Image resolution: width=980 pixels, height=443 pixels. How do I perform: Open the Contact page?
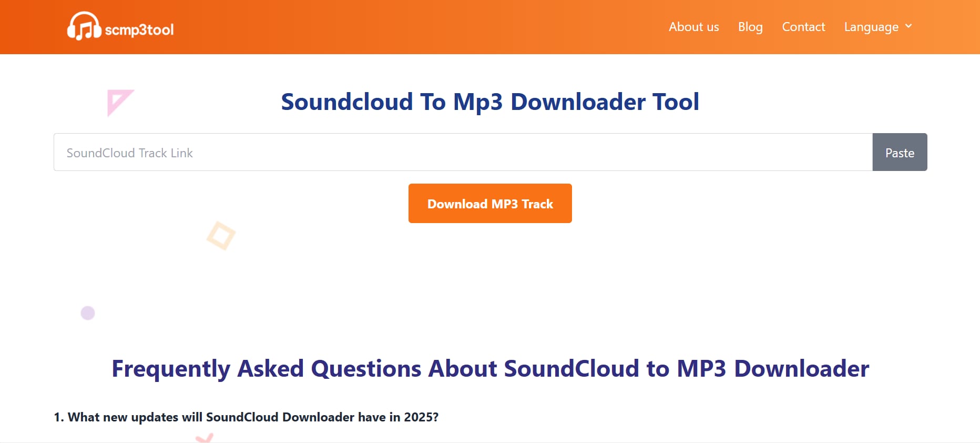[x=803, y=27]
